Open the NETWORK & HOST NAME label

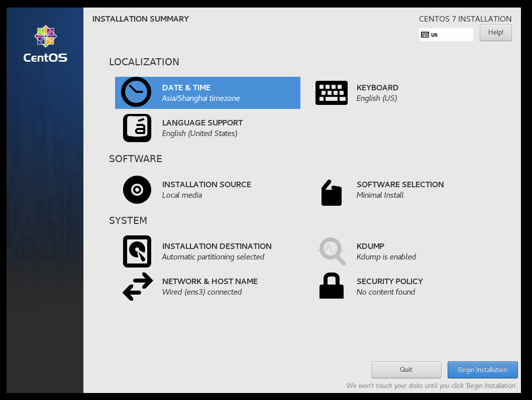point(209,282)
